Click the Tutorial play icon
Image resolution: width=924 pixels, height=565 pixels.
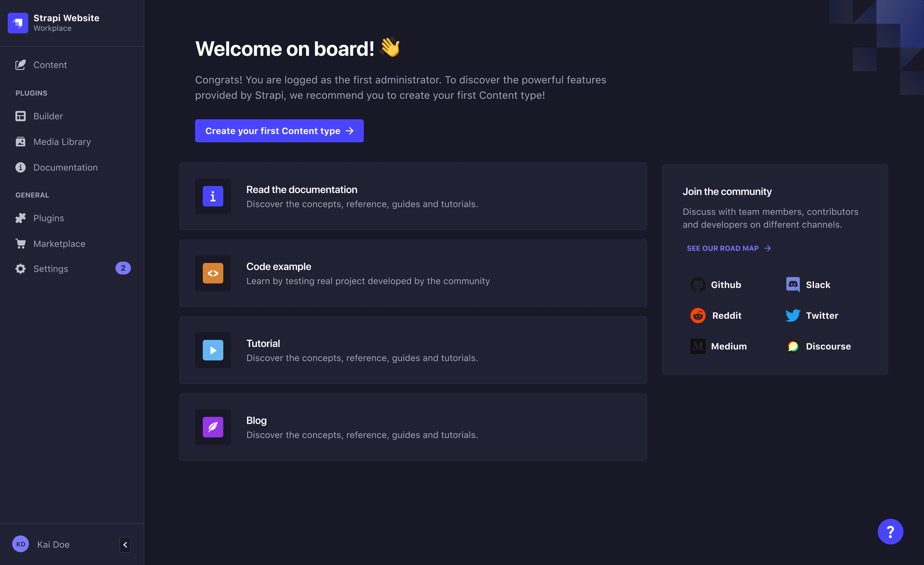[x=213, y=350]
